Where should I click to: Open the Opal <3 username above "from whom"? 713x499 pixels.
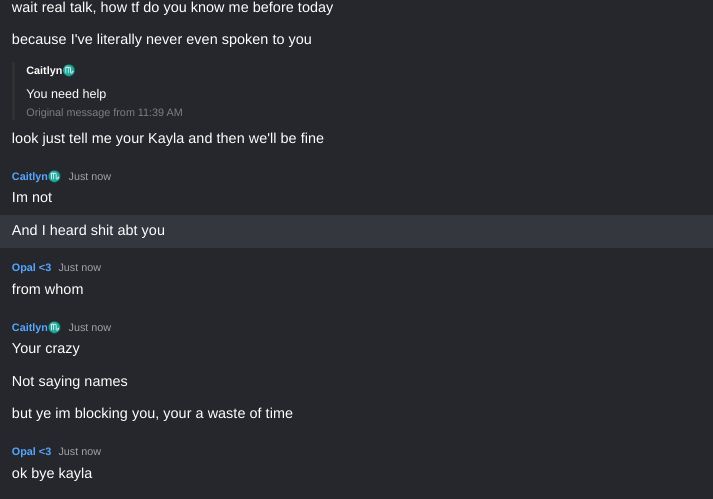pos(31,267)
